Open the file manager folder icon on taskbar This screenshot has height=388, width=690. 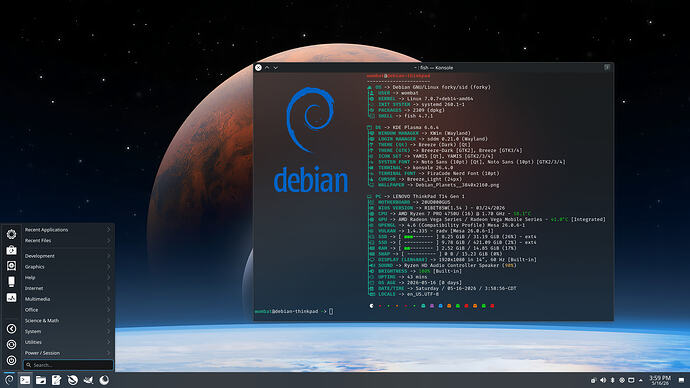click(41, 380)
